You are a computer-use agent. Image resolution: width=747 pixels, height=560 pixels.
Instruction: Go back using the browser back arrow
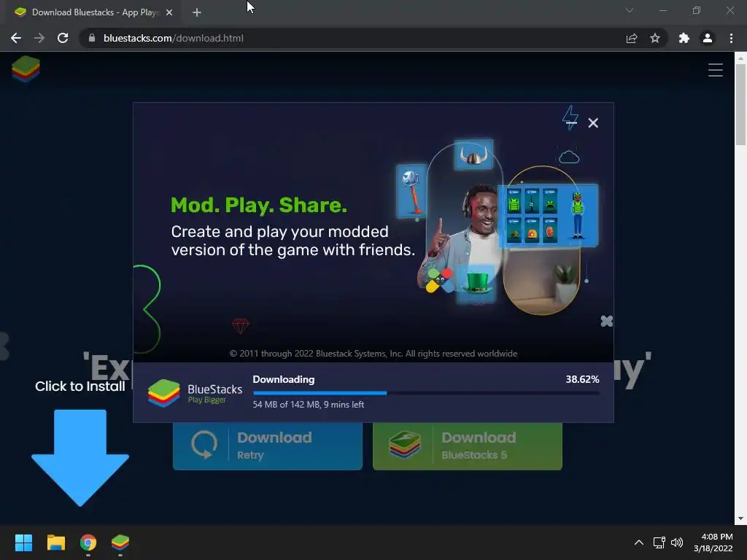[x=16, y=38]
